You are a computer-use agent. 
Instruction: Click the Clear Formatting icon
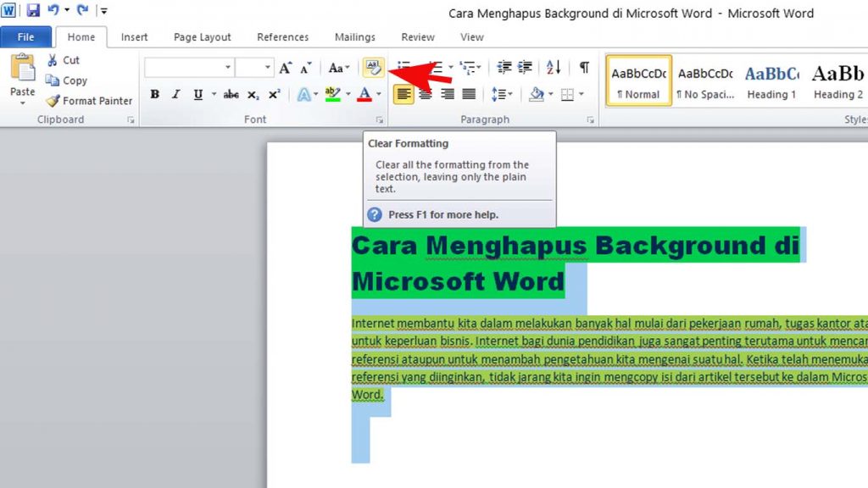[373, 68]
